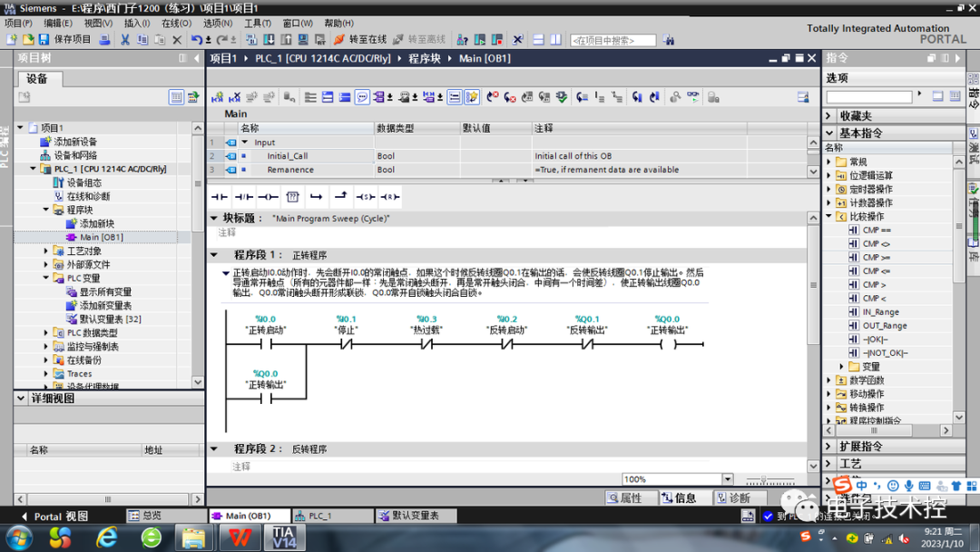Image resolution: width=980 pixels, height=552 pixels.
Task: Insert a normally open contact
Action: (x=220, y=197)
